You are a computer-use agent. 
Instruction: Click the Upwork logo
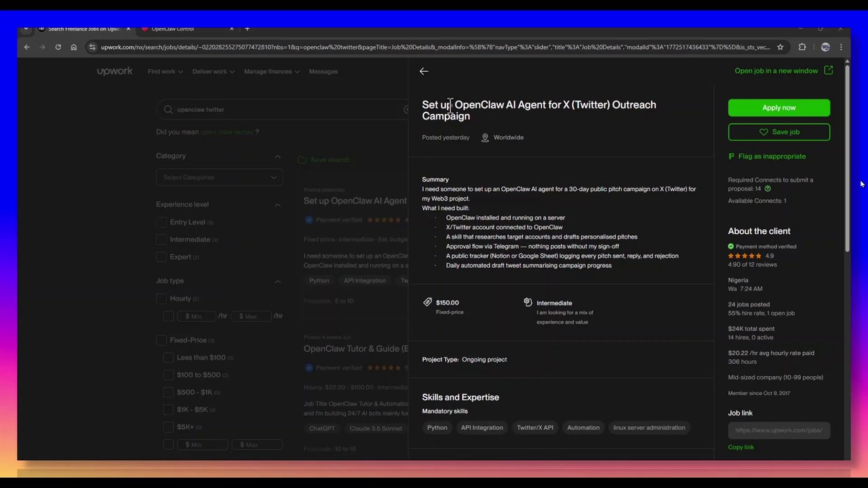tap(115, 71)
